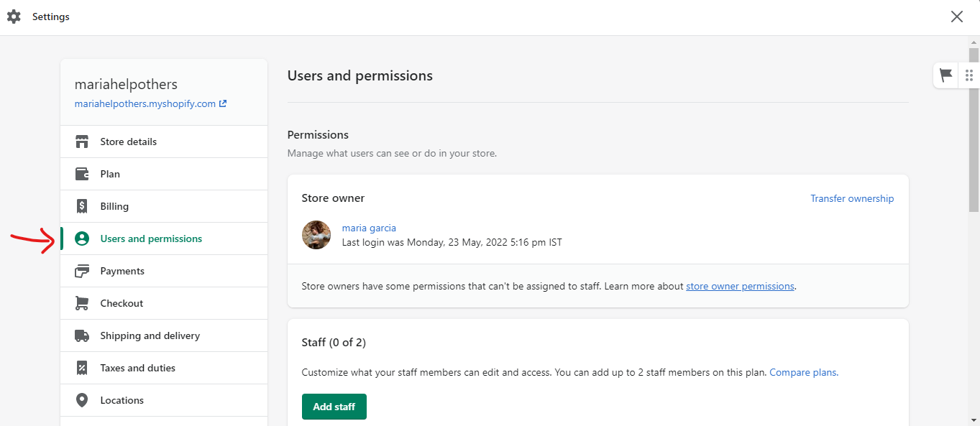
Task: Click the Payments card icon
Action: (x=82, y=271)
